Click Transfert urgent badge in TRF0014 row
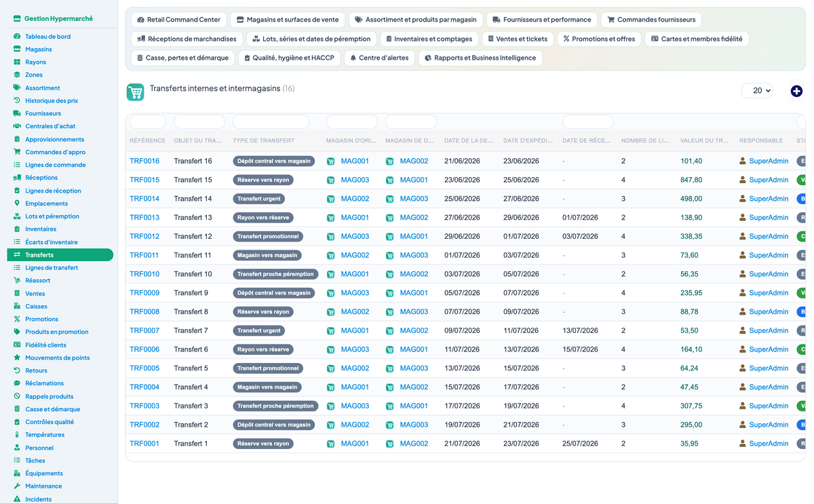This screenshot has height=504, width=814. 258,199
